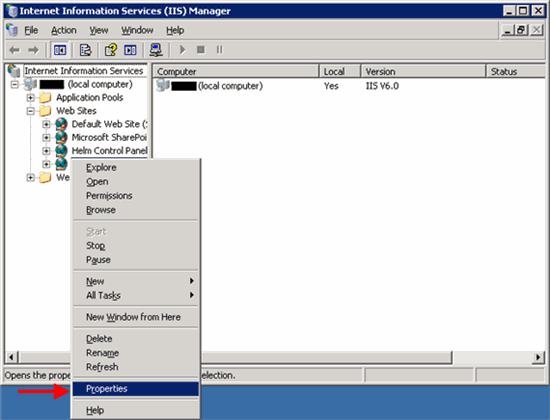Choose Delete from the context menu

136,339
